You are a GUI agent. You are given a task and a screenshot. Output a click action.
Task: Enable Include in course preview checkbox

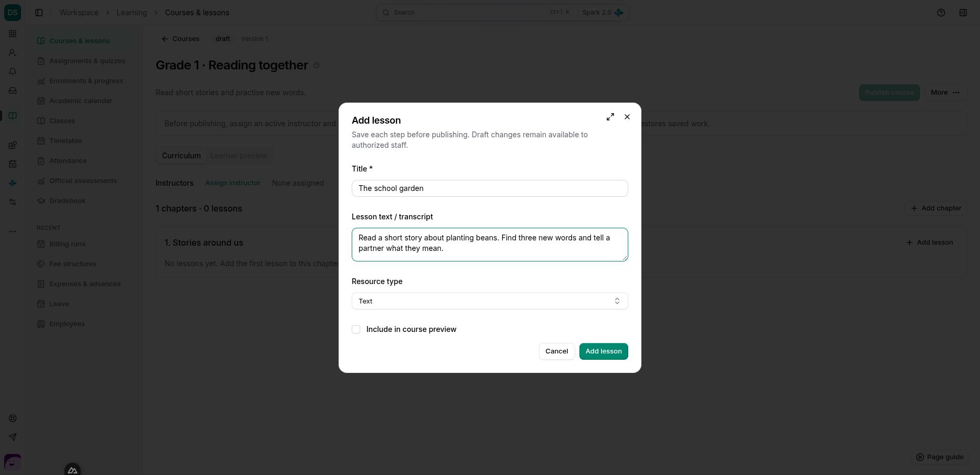point(356,329)
